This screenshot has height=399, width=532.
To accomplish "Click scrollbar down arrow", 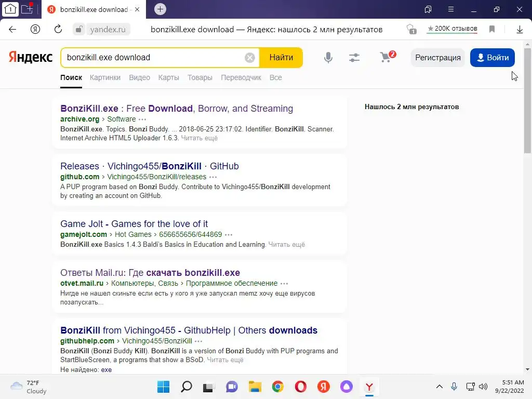I will 527,369.
